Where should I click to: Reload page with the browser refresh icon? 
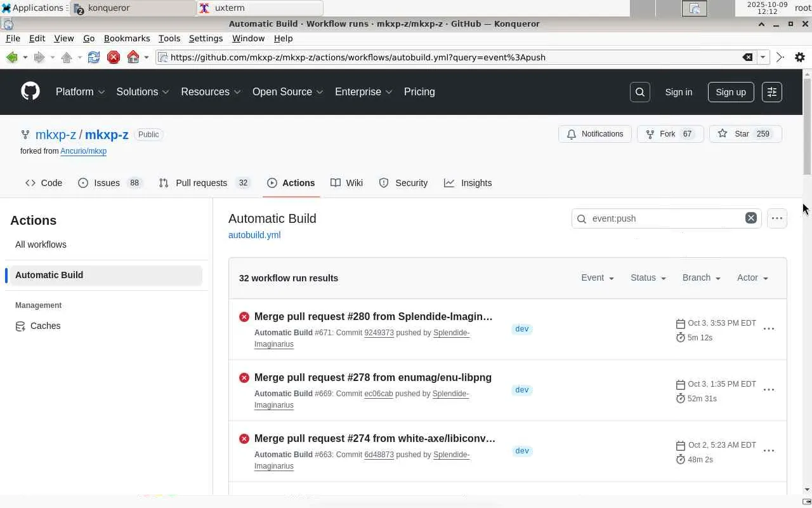click(94, 57)
